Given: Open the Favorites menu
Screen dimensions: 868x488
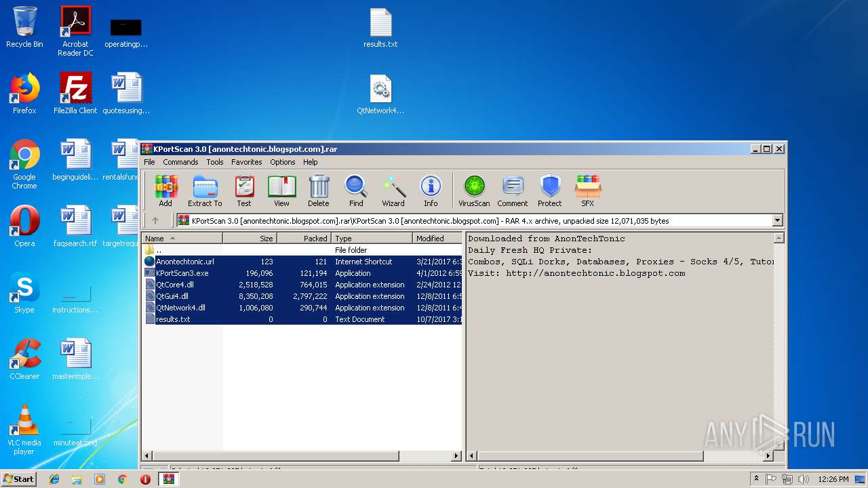Looking at the screenshot, I should (x=246, y=162).
